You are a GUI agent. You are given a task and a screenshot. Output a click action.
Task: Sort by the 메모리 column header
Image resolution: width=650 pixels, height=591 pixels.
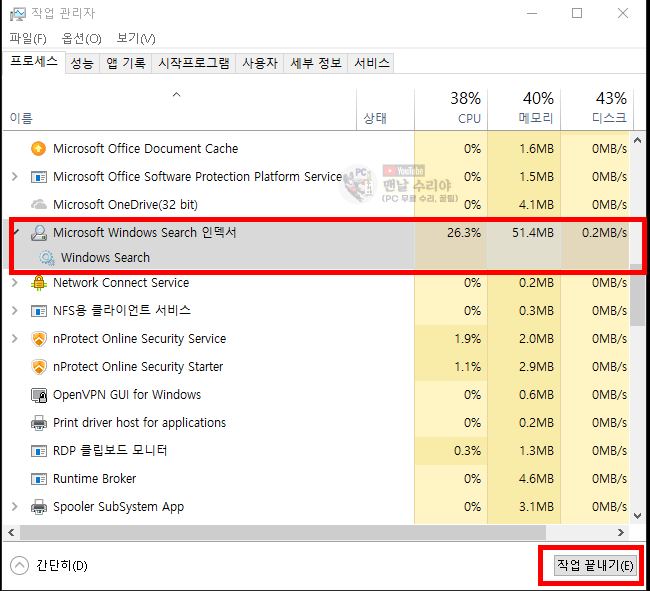coord(524,110)
